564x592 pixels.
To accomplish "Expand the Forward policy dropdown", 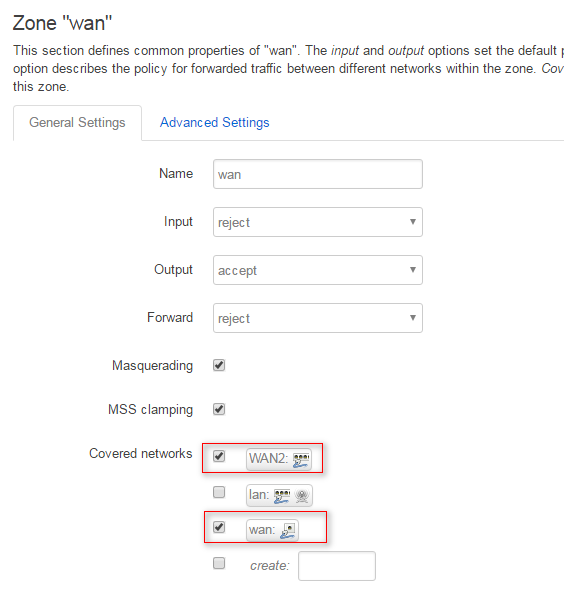I will click(318, 318).
